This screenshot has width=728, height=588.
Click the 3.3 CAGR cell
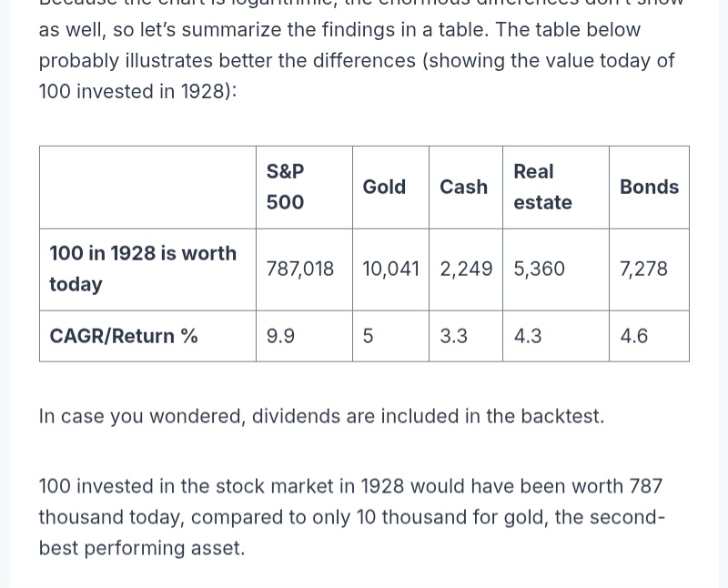tap(454, 336)
